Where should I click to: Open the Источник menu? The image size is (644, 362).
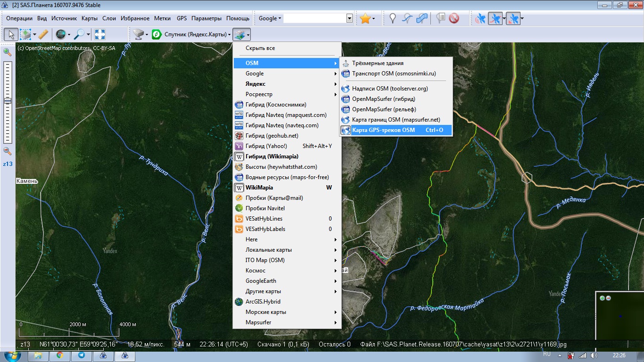pyautogui.click(x=64, y=19)
